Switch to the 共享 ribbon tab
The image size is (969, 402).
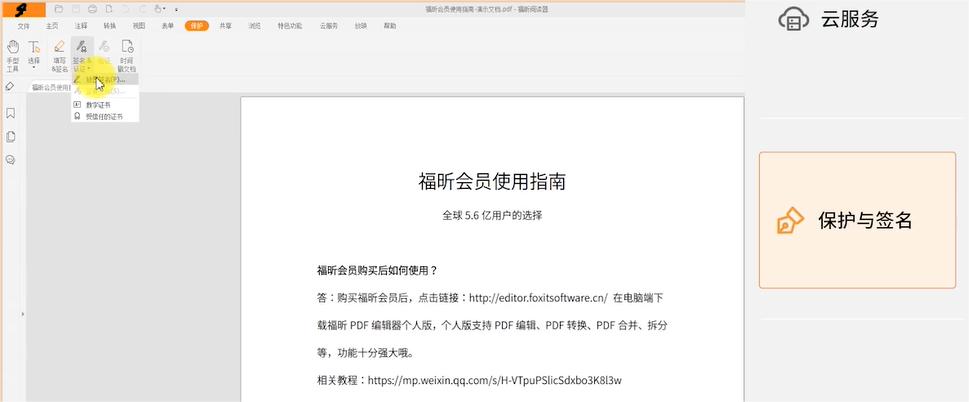[x=226, y=26]
